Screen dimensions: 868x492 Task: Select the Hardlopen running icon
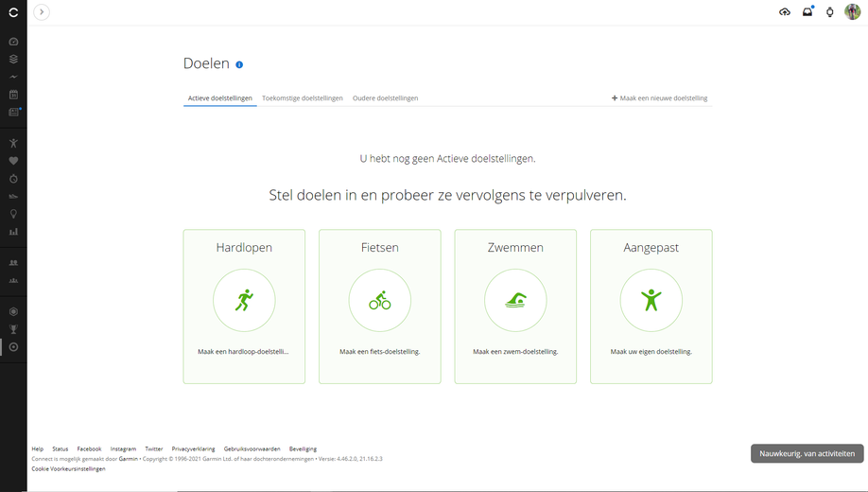click(244, 300)
